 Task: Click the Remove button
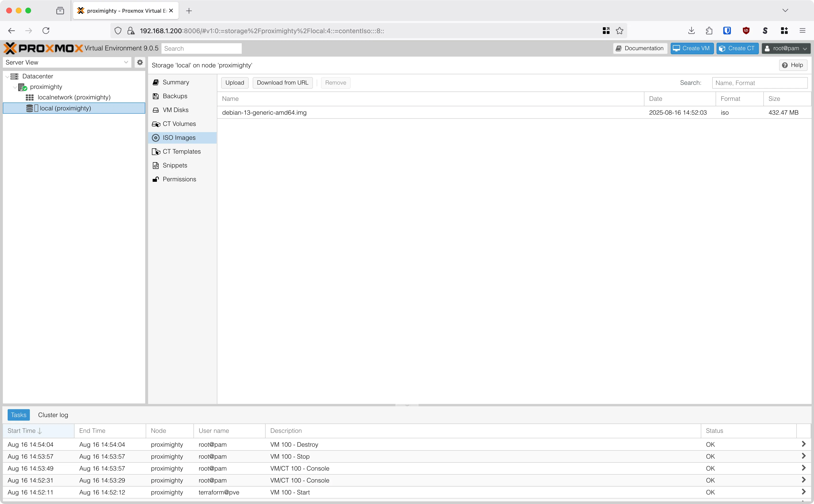(335, 82)
